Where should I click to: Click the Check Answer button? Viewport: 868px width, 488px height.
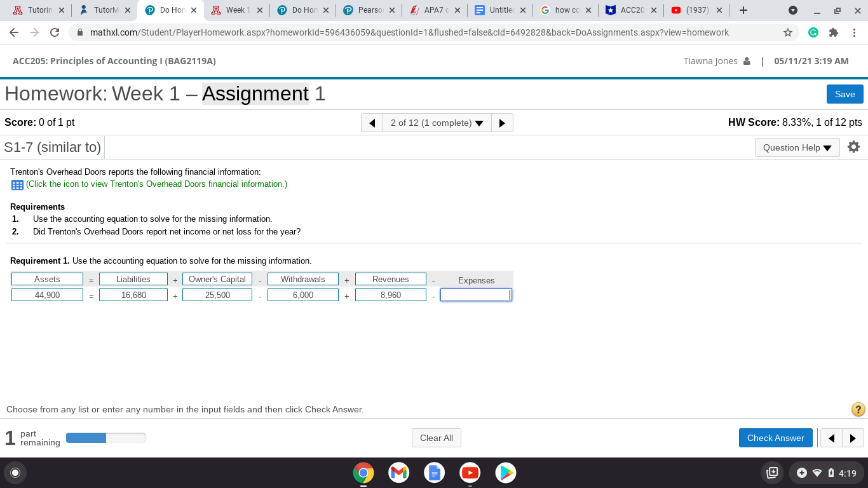pyautogui.click(x=775, y=438)
